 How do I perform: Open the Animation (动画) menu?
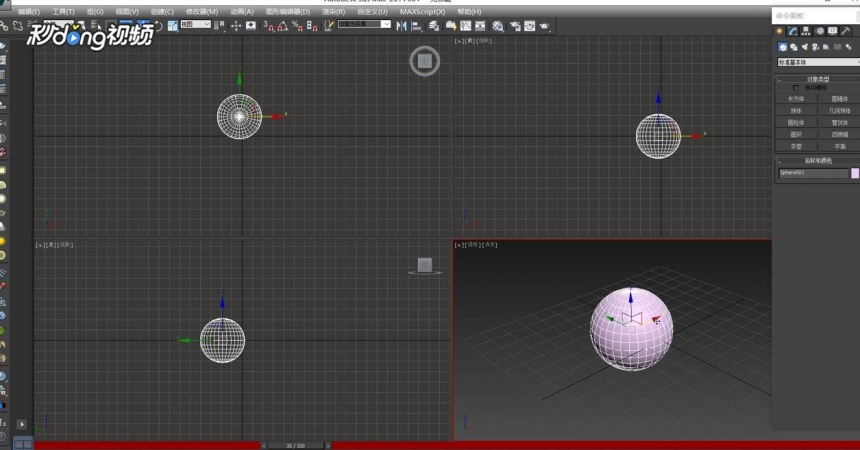242,12
